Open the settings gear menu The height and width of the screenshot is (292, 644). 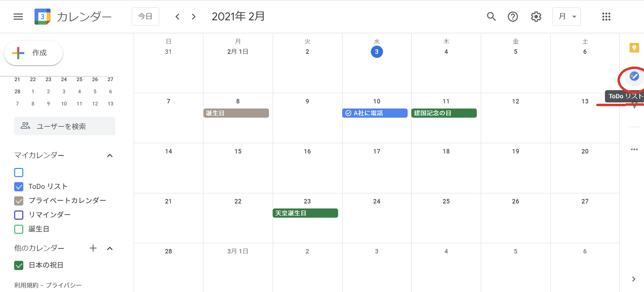536,16
